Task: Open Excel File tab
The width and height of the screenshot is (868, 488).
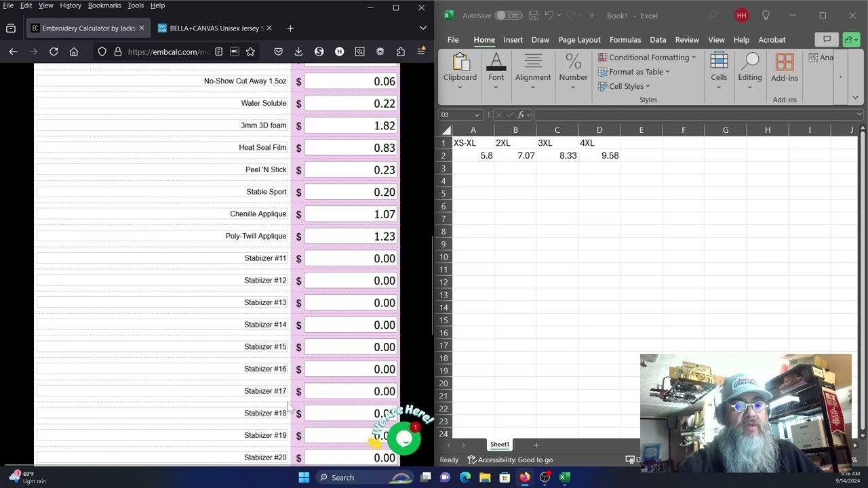Action: pyautogui.click(x=453, y=40)
